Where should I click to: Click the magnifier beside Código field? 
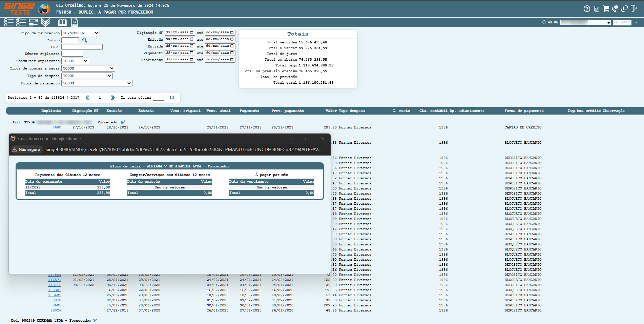(85, 40)
